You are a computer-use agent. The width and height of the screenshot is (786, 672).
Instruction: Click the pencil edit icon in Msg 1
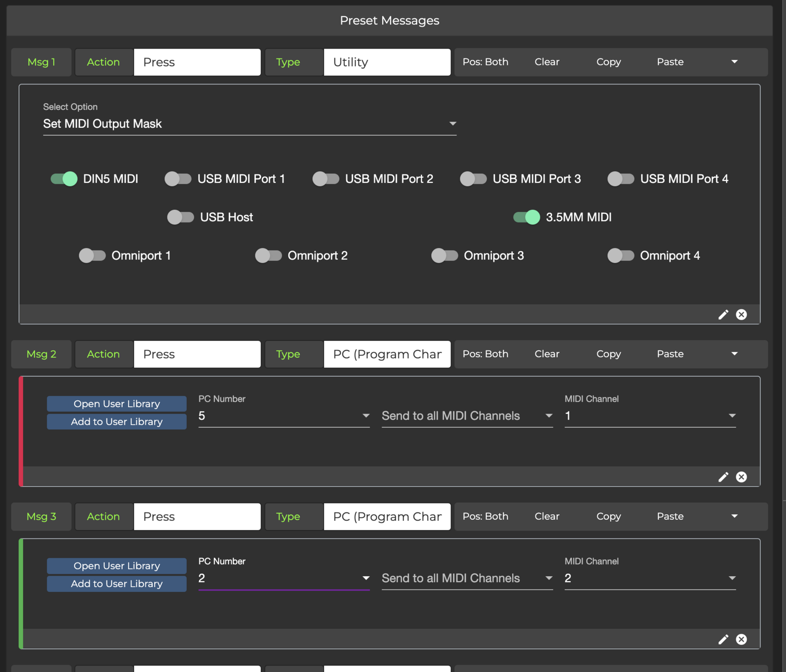[723, 314]
